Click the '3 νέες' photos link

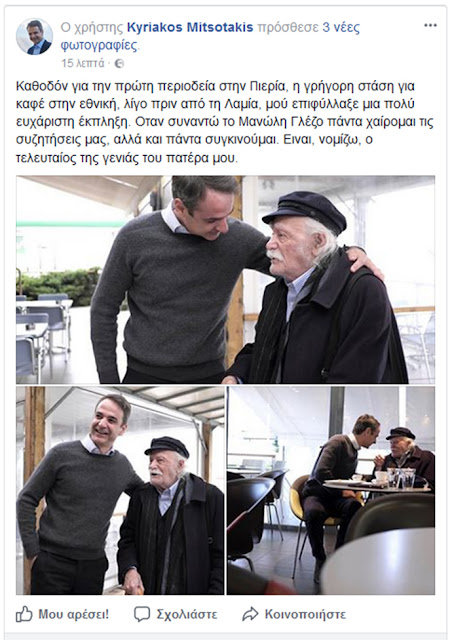(x=341, y=27)
